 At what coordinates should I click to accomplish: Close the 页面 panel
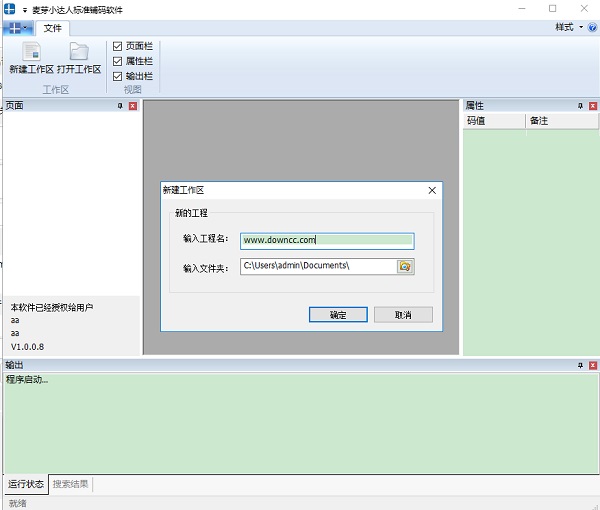133,106
